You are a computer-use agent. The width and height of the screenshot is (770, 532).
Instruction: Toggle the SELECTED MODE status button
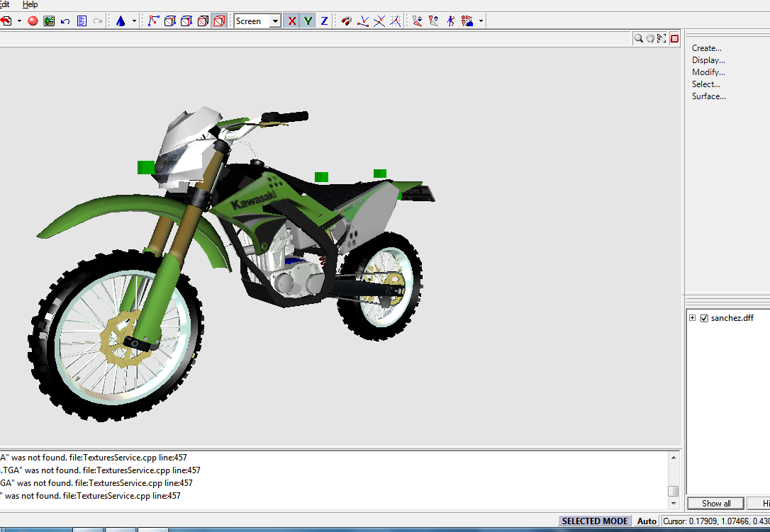point(595,521)
